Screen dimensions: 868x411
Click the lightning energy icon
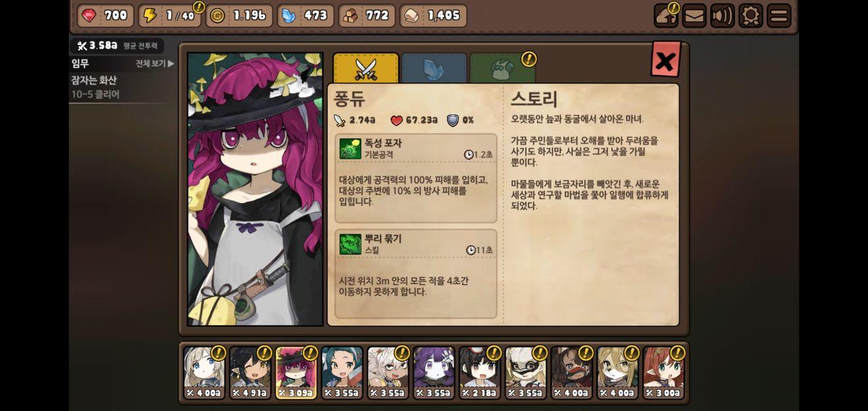click(x=150, y=16)
